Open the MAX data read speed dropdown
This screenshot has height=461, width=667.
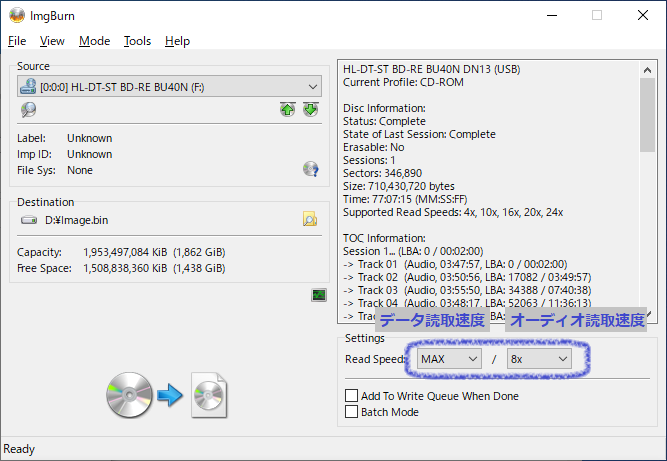tap(449, 359)
